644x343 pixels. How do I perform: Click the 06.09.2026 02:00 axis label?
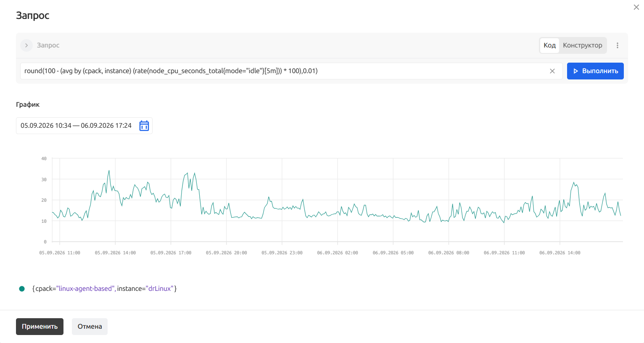(338, 253)
